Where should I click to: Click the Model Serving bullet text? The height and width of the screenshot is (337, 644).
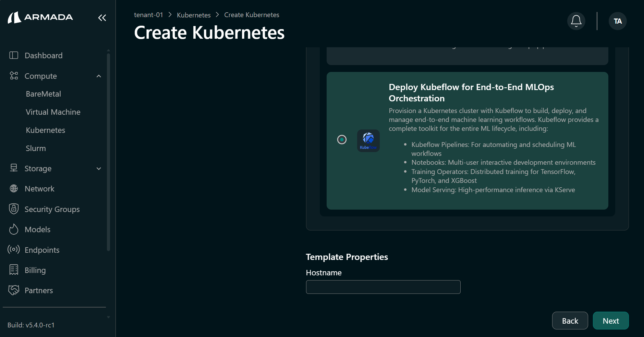[x=493, y=190]
